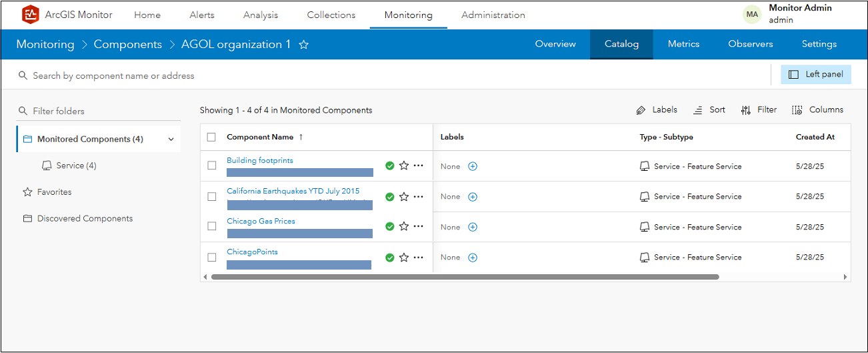The image size is (868, 353).
Task: Open more options for Chicago Gas Prices
Action: pos(418,226)
